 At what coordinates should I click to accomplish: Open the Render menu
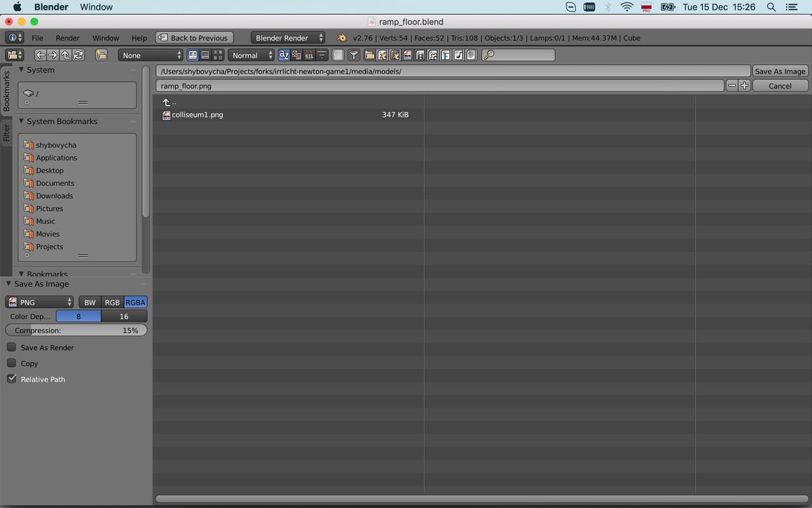pyautogui.click(x=67, y=38)
